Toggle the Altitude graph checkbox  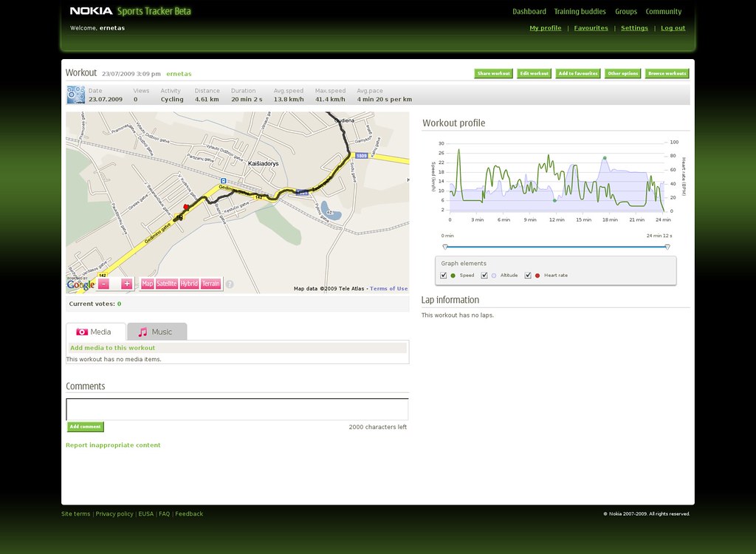point(484,276)
